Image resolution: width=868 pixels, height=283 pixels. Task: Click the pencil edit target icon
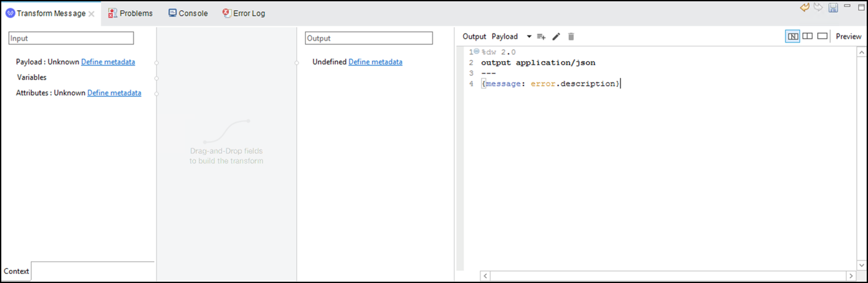557,37
